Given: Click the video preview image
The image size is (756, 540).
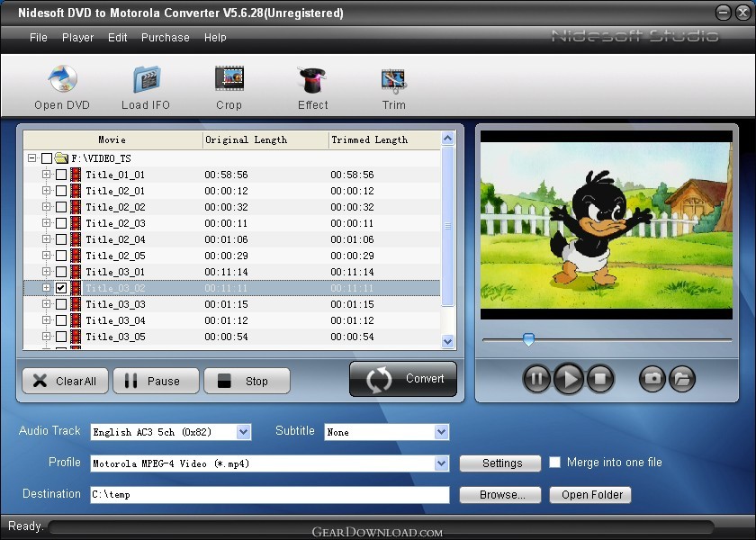Looking at the screenshot, I should pyautogui.click(x=607, y=225).
